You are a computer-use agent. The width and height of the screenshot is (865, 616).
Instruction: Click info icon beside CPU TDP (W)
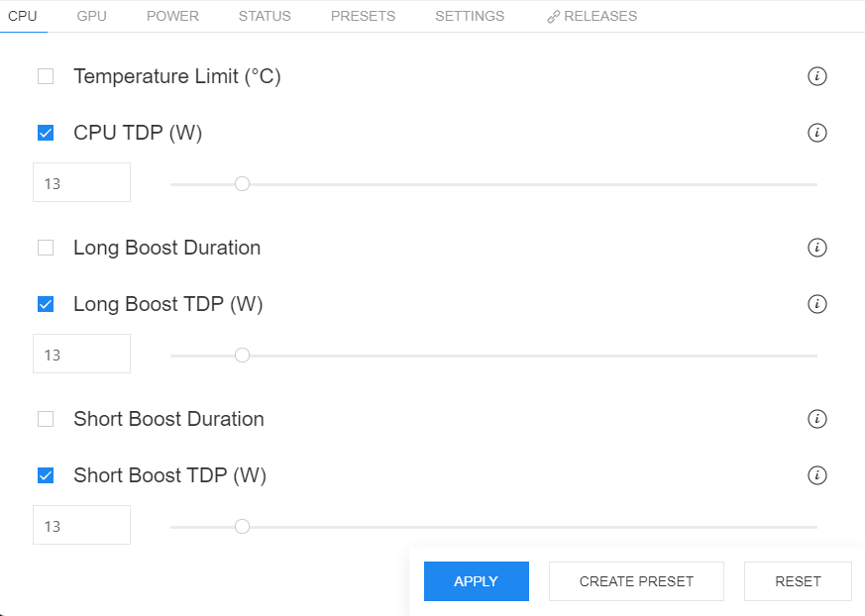(817, 133)
